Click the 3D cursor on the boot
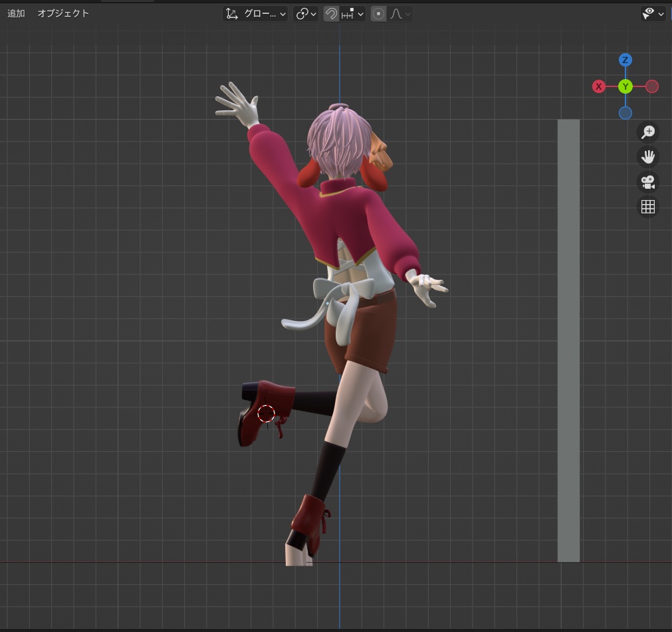This screenshot has height=632, width=672. [266, 413]
